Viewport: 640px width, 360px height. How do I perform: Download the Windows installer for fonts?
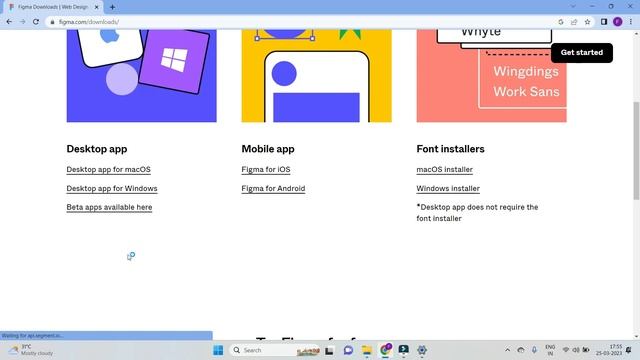click(x=448, y=189)
